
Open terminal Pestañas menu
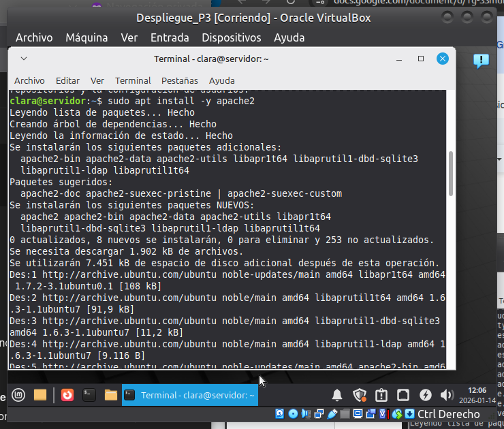[x=180, y=80]
